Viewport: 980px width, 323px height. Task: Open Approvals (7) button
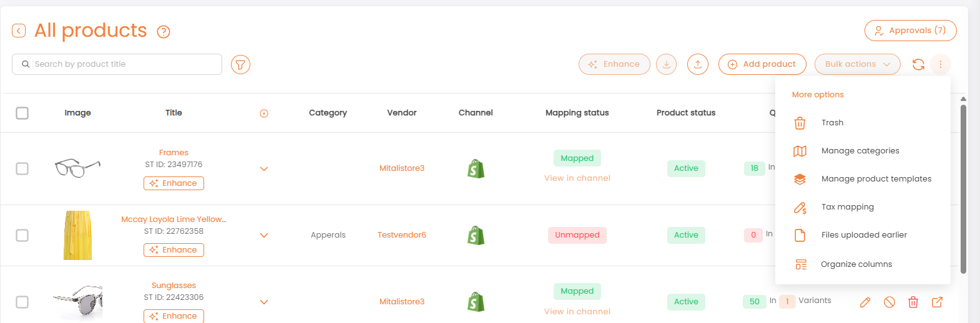point(911,31)
